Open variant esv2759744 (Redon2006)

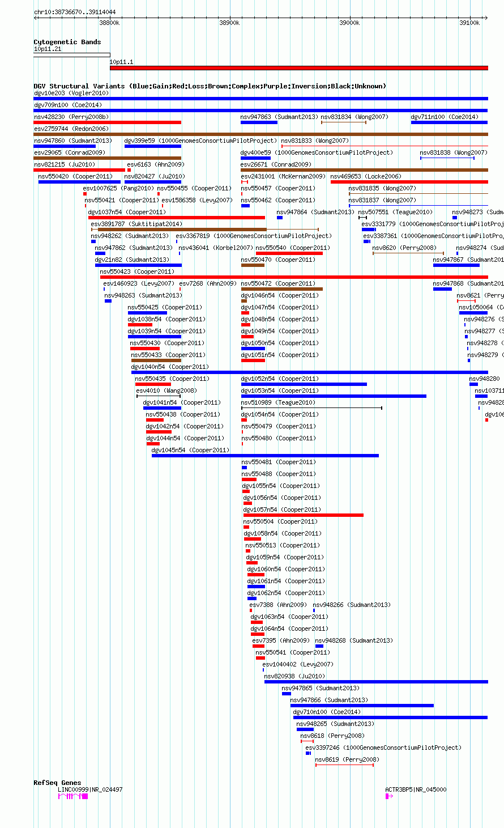click(71, 129)
